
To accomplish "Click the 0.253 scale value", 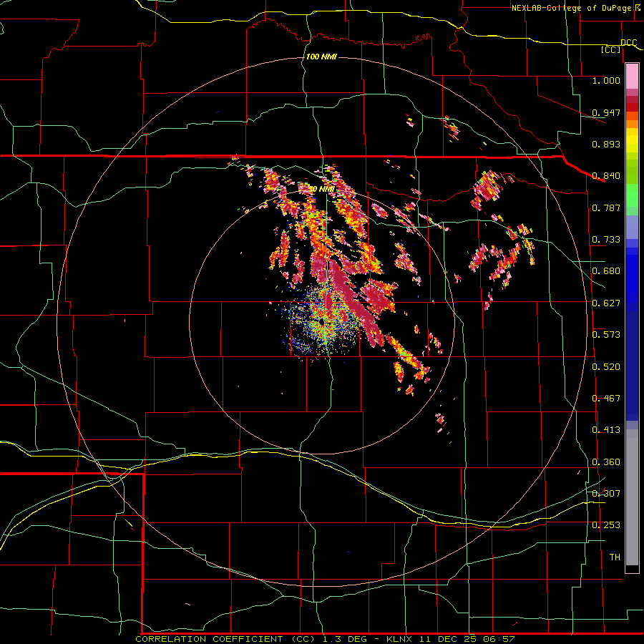I will pyautogui.click(x=606, y=525).
